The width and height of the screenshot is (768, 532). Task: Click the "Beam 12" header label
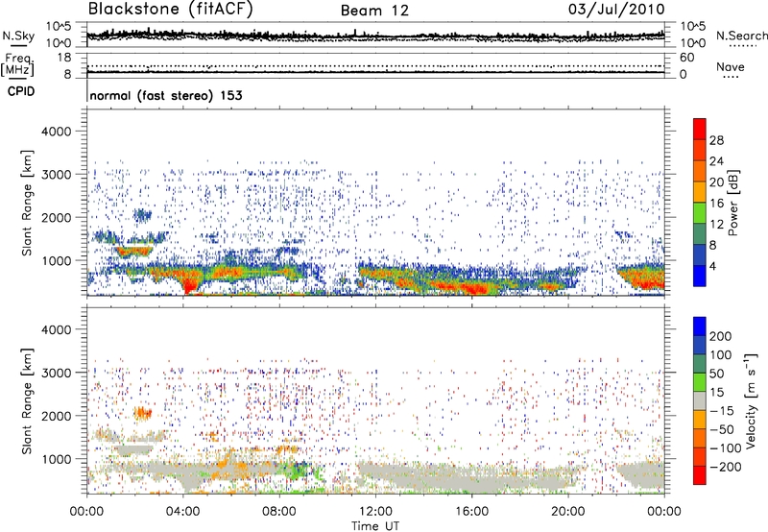click(x=374, y=11)
